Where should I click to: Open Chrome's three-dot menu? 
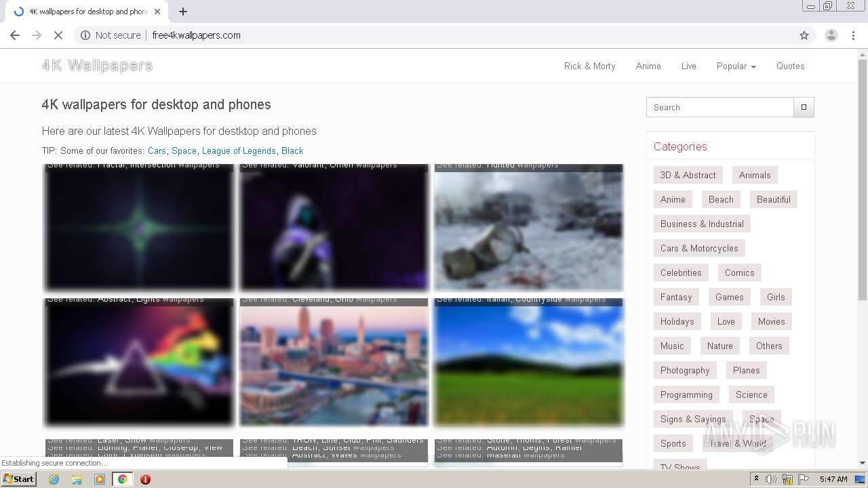(x=854, y=35)
